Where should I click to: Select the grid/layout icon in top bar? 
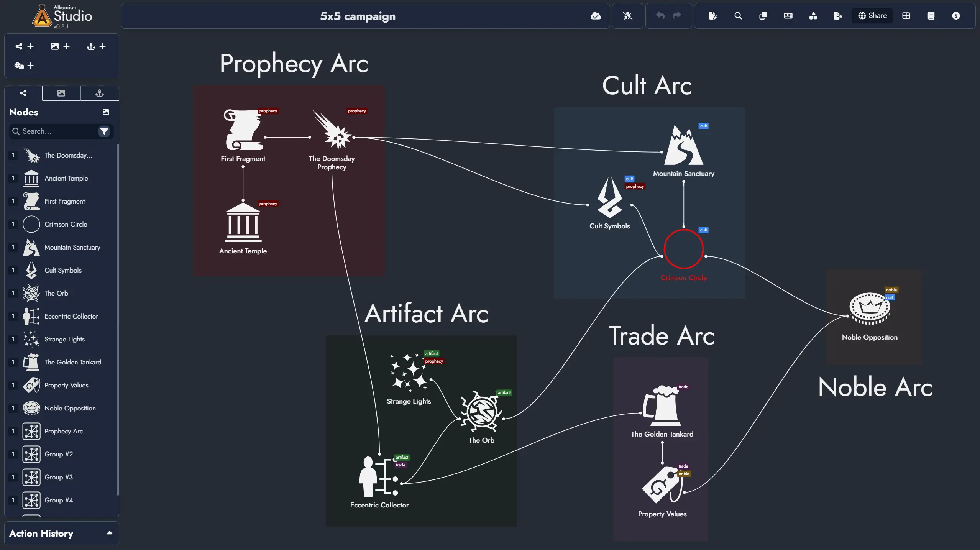[907, 15]
